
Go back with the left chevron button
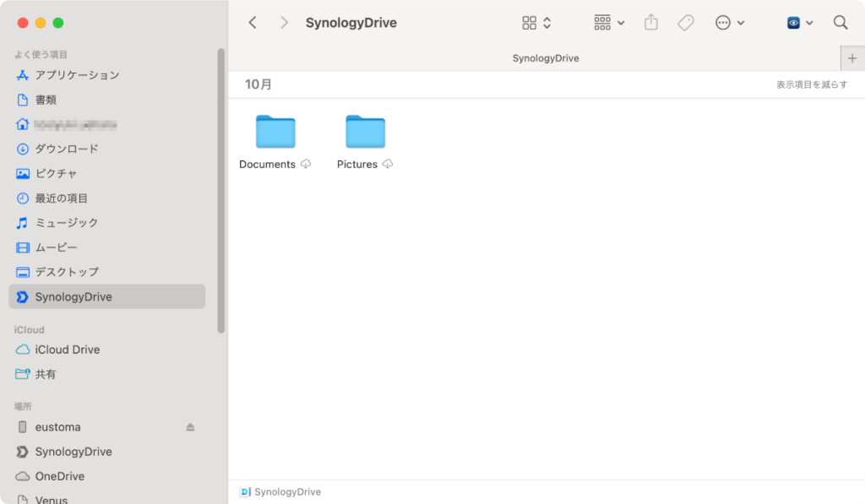pyautogui.click(x=253, y=23)
